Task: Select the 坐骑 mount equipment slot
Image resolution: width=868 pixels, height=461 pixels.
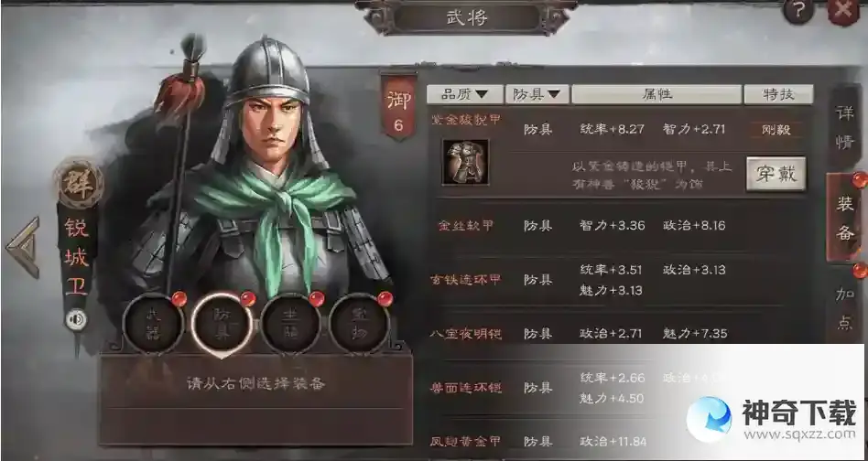Action: 290,323
